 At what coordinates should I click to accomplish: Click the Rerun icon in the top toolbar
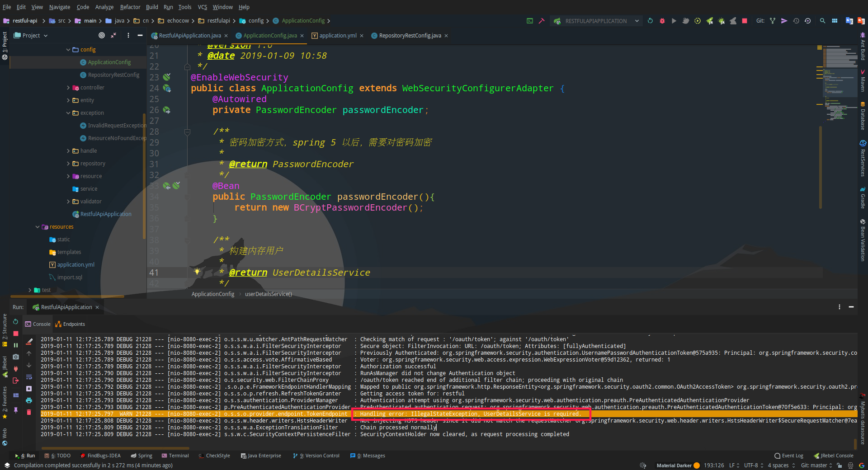(650, 21)
